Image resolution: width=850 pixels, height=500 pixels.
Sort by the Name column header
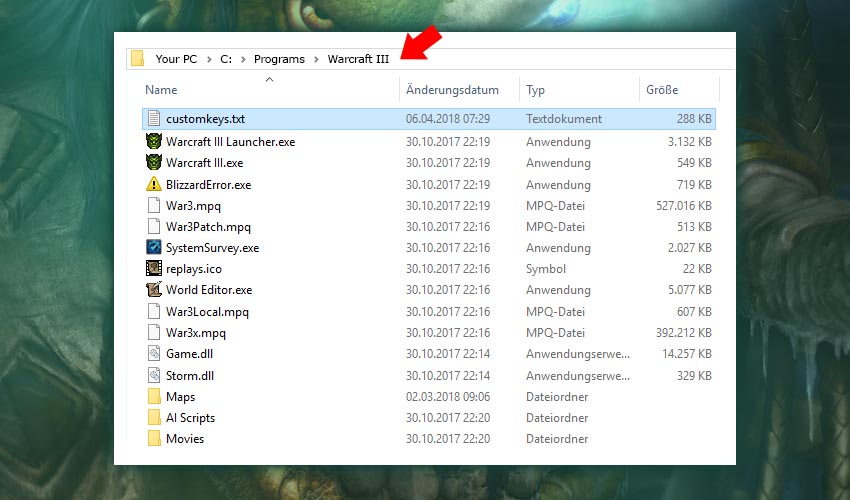pos(161,89)
